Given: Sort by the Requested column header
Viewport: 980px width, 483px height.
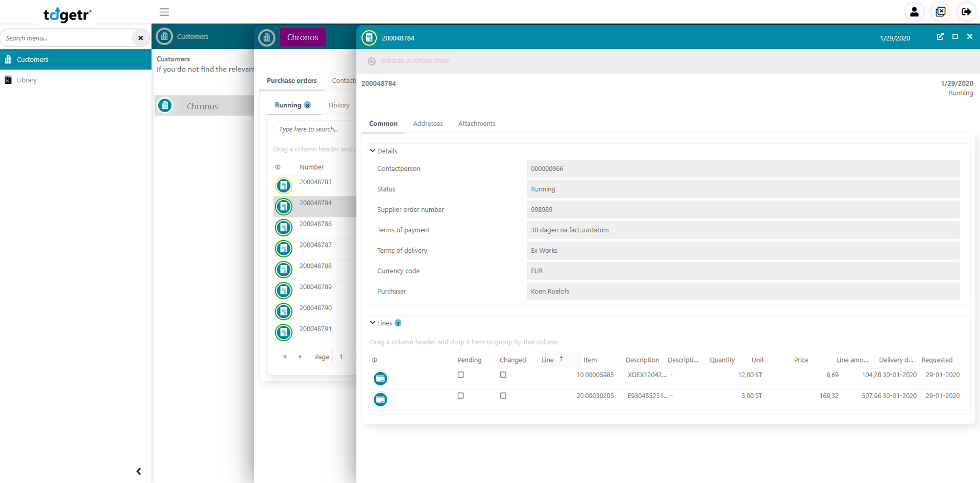Looking at the screenshot, I should point(937,360).
